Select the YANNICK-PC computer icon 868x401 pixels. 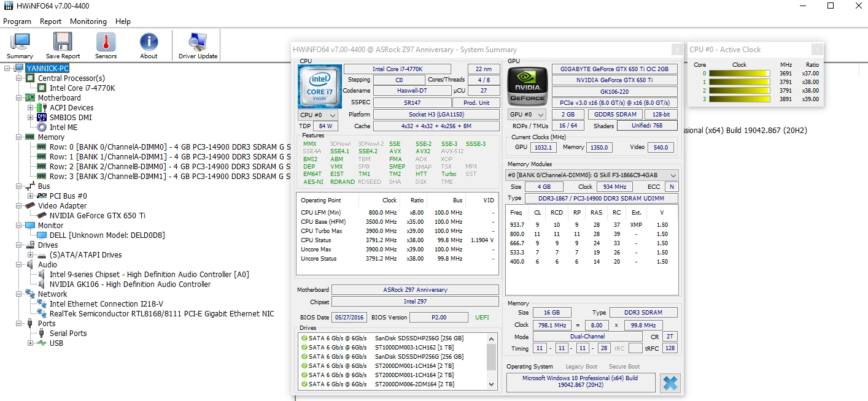pos(19,68)
